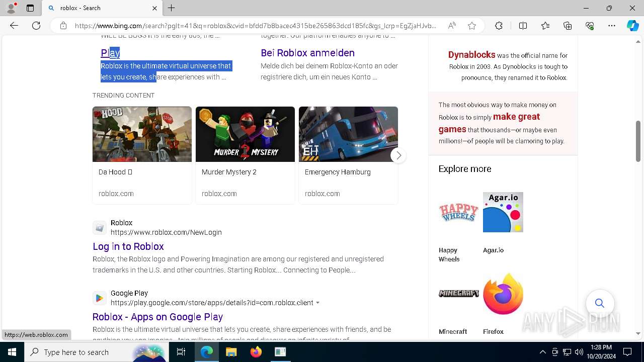Click the scrollbar up arrow

tap(638, 42)
